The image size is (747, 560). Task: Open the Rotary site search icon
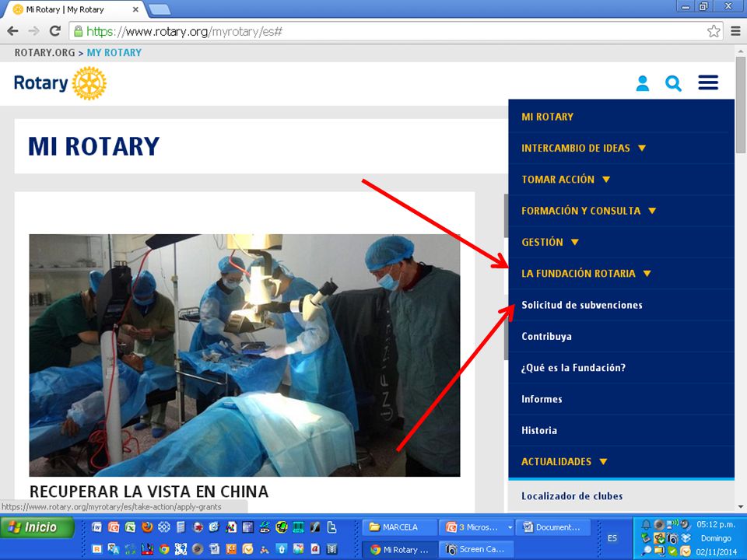coord(673,83)
